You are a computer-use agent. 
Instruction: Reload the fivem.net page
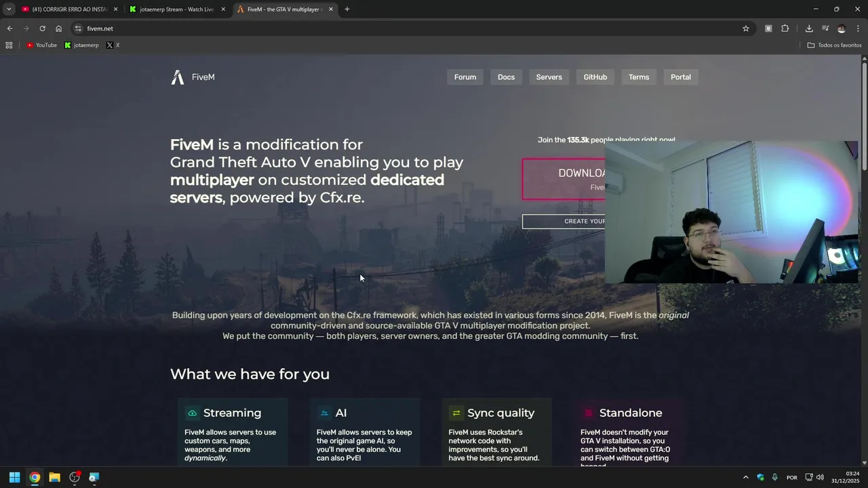tap(42, 28)
